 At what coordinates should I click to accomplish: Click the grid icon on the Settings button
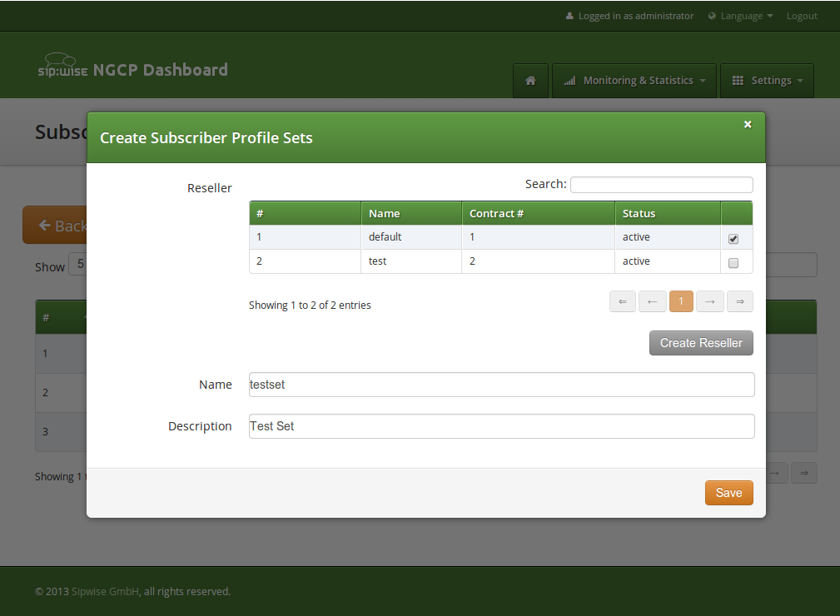click(x=737, y=80)
